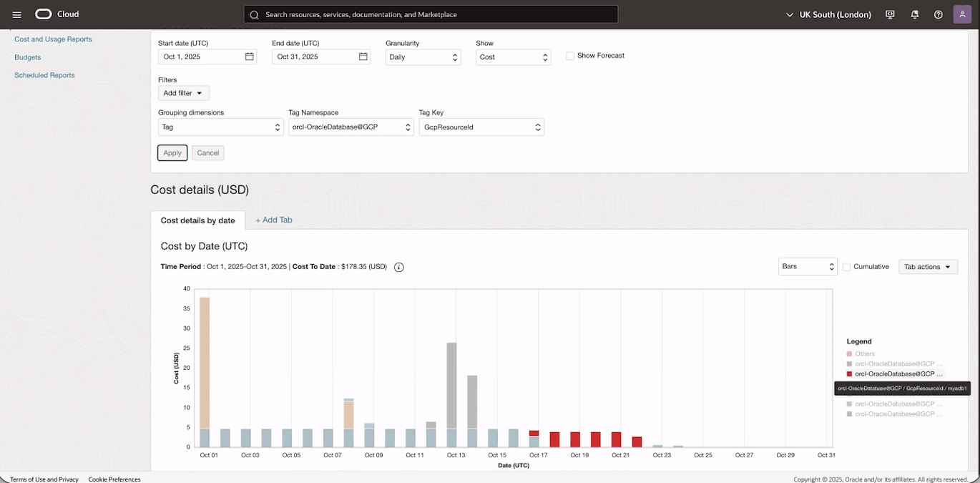
Task: Apply the grouping dimension settings
Action: [172, 152]
